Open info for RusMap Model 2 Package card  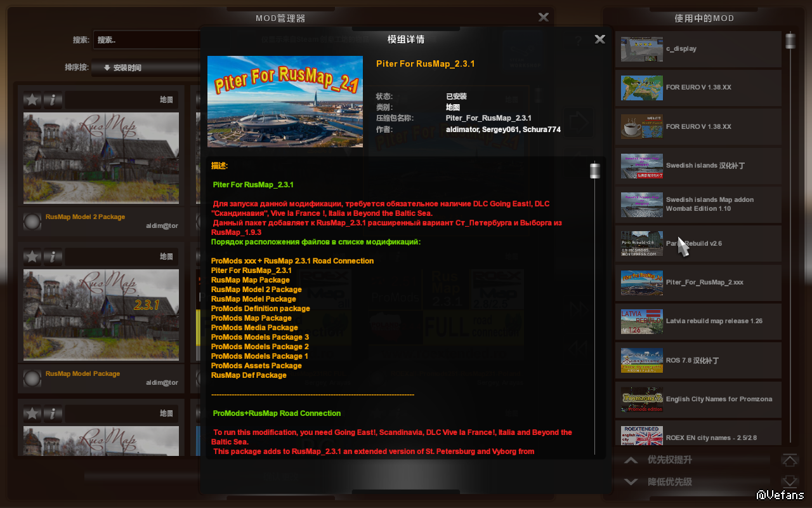[x=53, y=100]
